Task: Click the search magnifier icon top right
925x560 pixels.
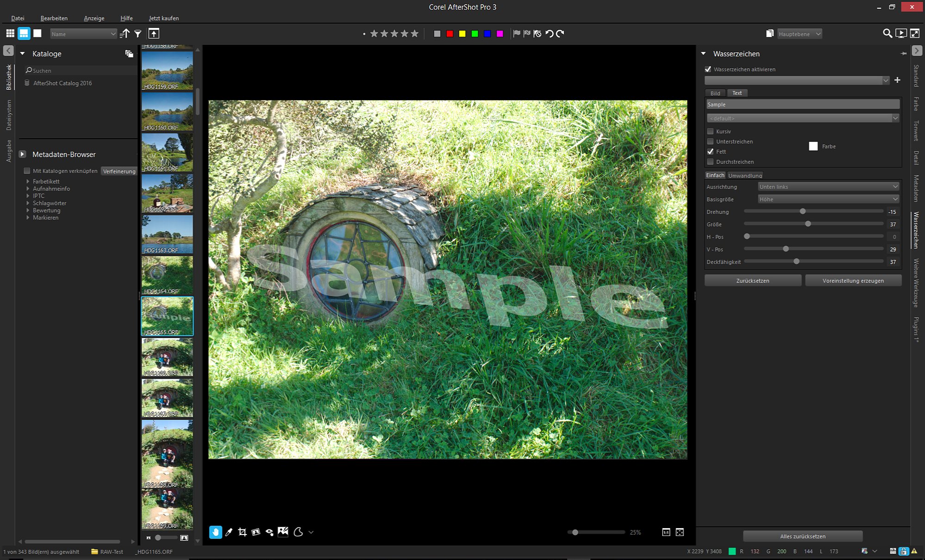Action: tap(887, 33)
